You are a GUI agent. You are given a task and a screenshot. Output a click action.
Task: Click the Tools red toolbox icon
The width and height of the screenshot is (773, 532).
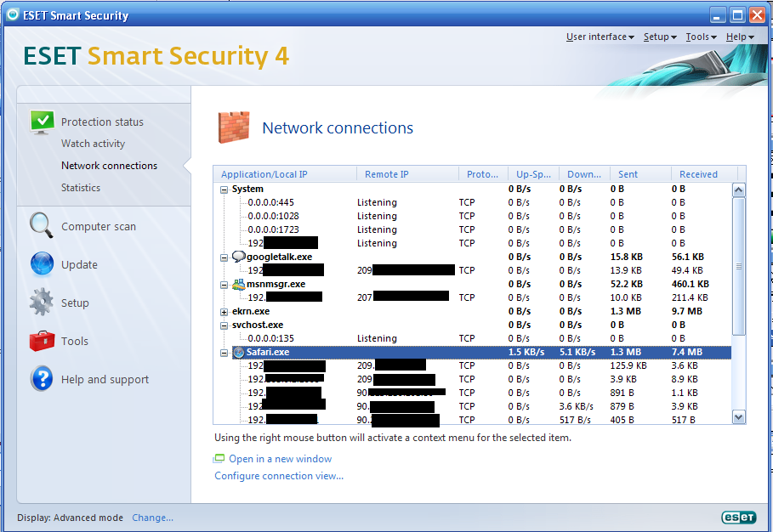42,341
